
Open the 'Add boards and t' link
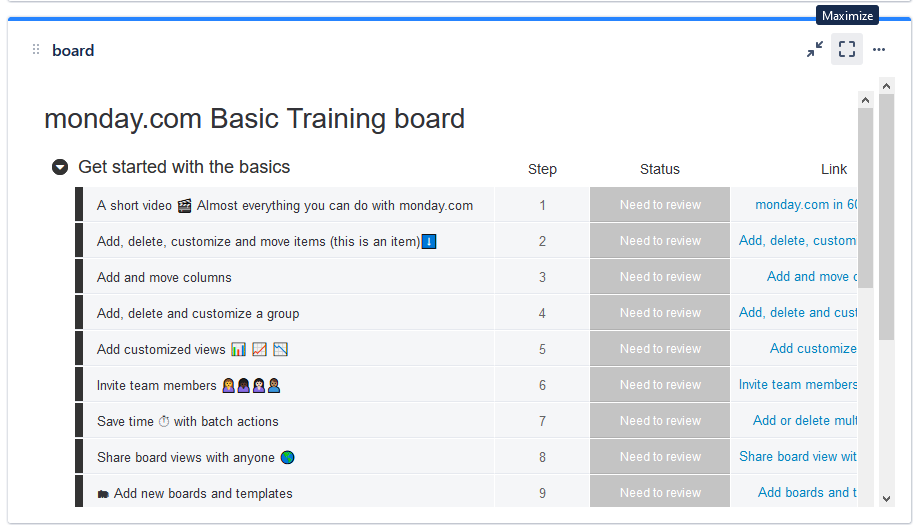click(x=807, y=492)
